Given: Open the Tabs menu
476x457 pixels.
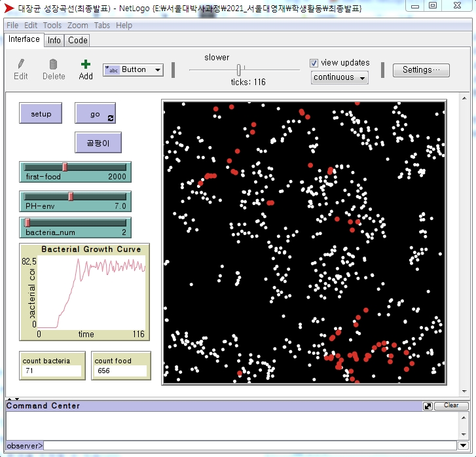Looking at the screenshot, I should tap(101, 25).
